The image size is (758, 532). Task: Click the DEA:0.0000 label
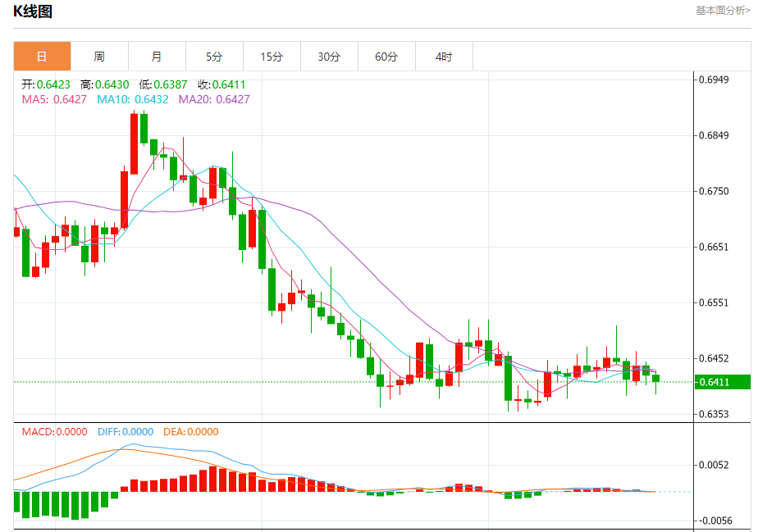coord(191,432)
